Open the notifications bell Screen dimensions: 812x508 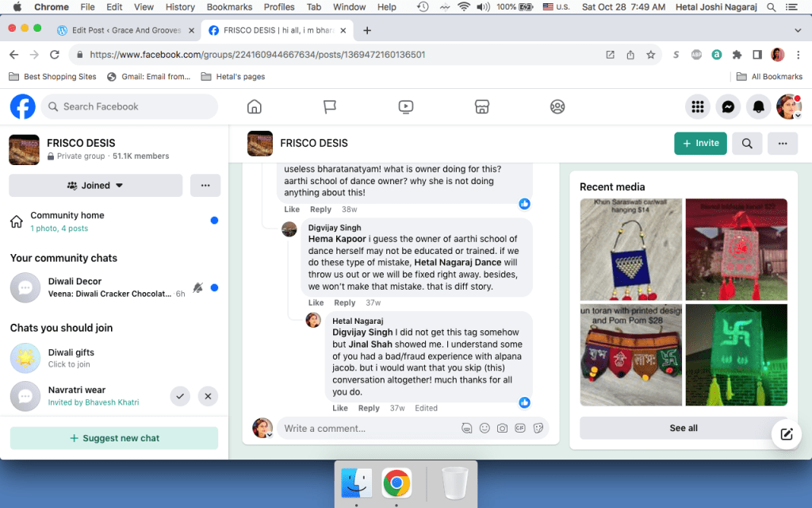tap(759, 106)
